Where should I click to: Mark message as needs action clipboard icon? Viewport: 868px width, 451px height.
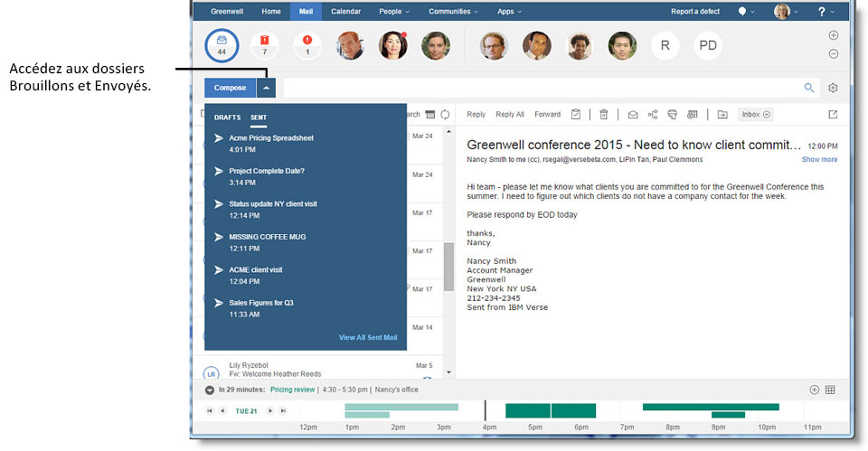tap(576, 115)
